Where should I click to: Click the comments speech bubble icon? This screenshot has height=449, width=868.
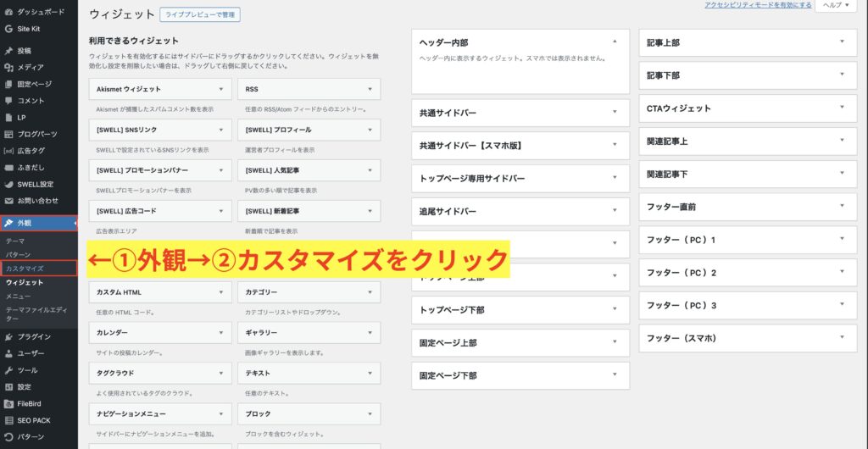[8, 100]
